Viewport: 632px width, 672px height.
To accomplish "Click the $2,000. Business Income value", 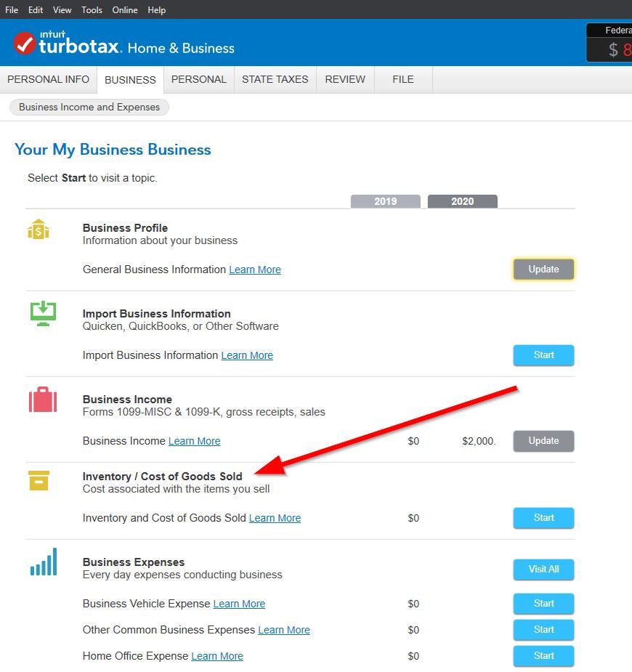I will [479, 441].
